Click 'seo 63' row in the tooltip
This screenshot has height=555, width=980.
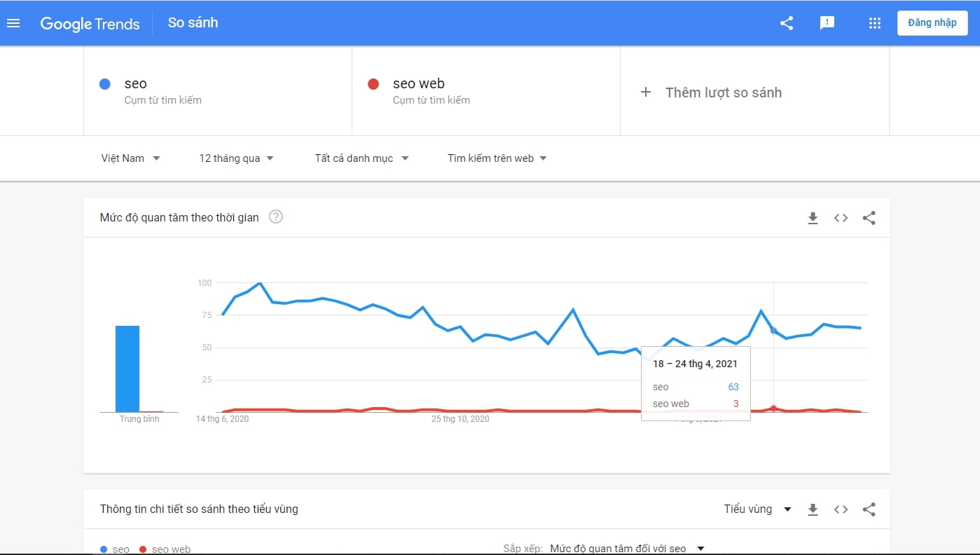coord(696,387)
